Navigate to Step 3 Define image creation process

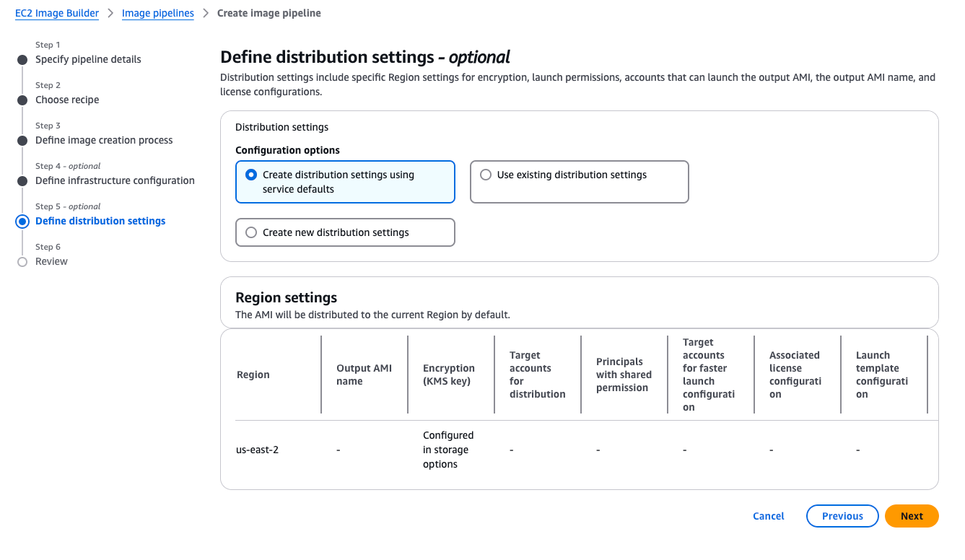click(104, 140)
